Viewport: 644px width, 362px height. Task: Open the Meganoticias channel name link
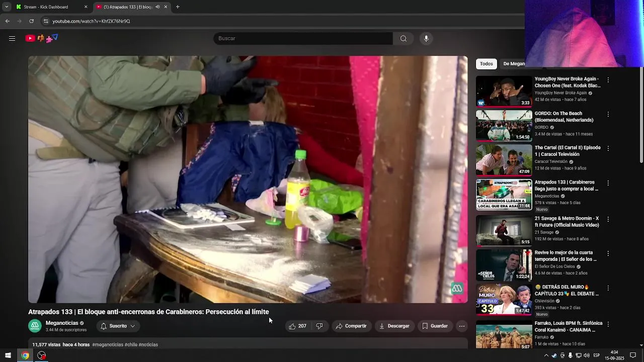(x=62, y=323)
